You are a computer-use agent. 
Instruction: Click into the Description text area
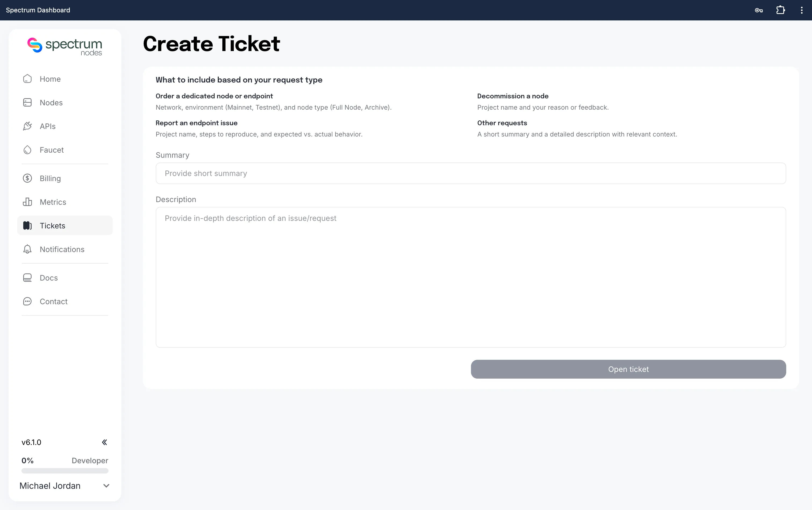[x=470, y=277]
